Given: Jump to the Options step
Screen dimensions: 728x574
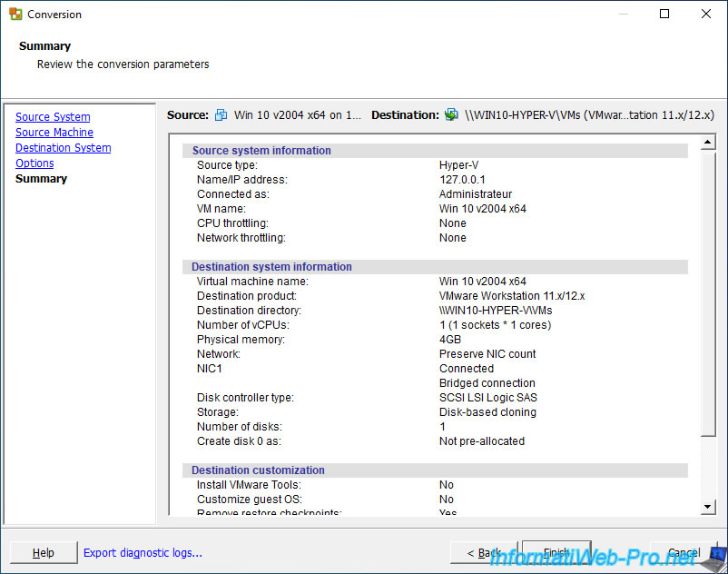Looking at the screenshot, I should click(34, 163).
